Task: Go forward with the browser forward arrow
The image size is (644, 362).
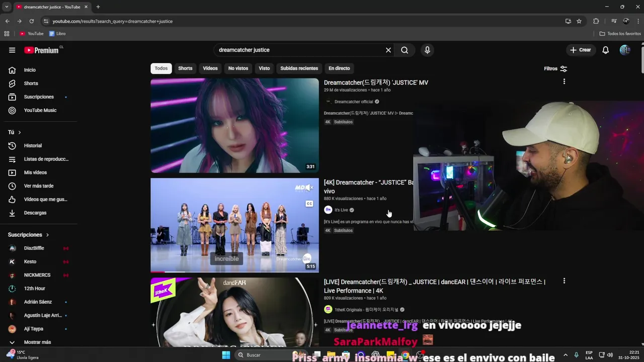Action: 19,21
